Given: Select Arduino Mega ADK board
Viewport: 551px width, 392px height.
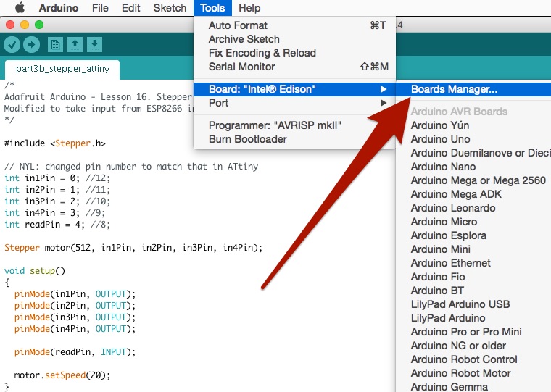Looking at the screenshot, I should [x=473, y=194].
